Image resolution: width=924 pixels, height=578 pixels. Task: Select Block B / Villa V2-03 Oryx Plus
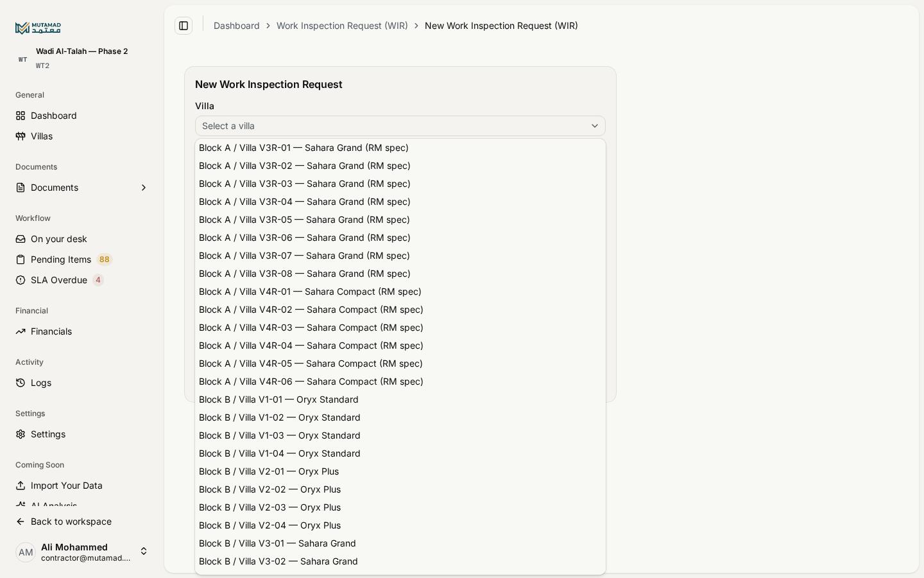point(400,507)
